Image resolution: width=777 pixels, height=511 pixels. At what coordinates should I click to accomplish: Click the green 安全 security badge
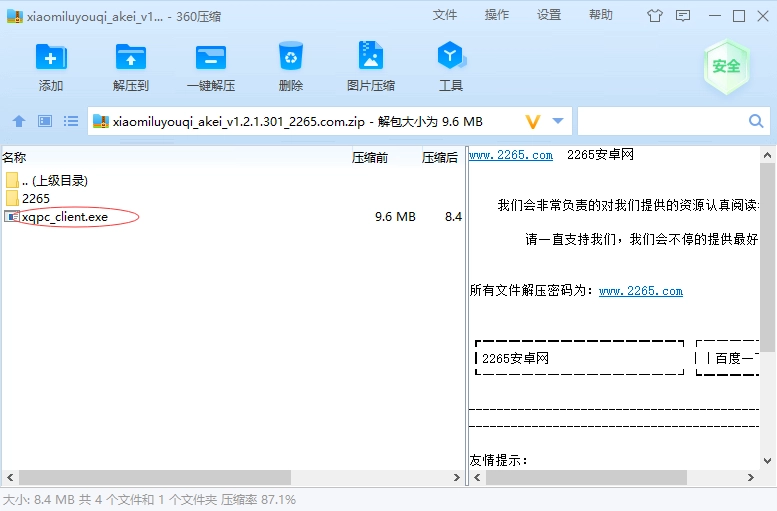pyautogui.click(x=726, y=67)
